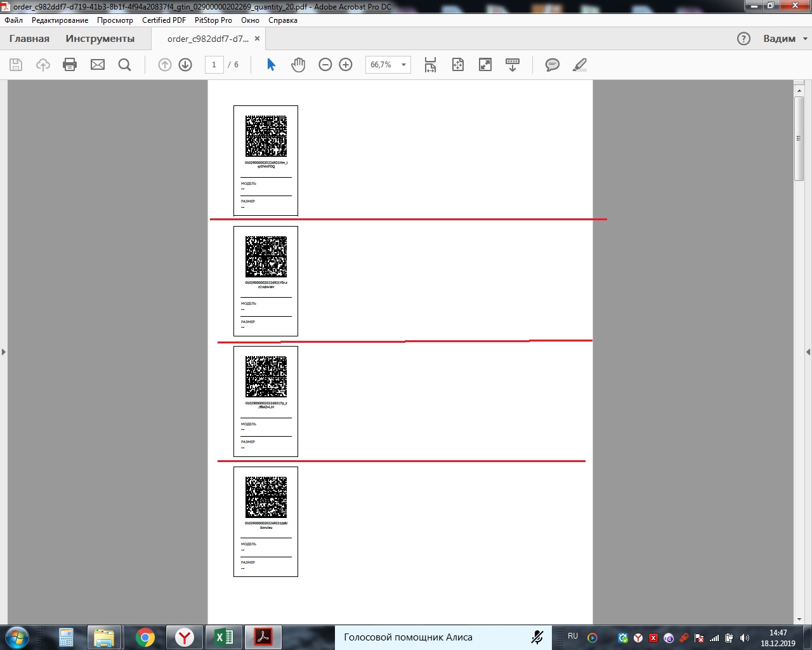
Task: Open Google Chrome from the taskbar
Action: pyautogui.click(x=145, y=637)
